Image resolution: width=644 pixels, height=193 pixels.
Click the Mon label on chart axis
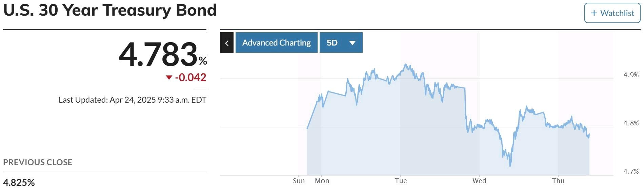(322, 181)
